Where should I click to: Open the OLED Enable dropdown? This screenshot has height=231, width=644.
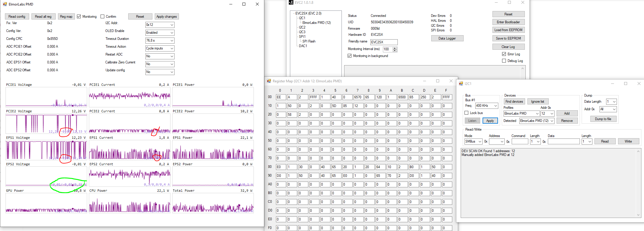click(x=172, y=33)
